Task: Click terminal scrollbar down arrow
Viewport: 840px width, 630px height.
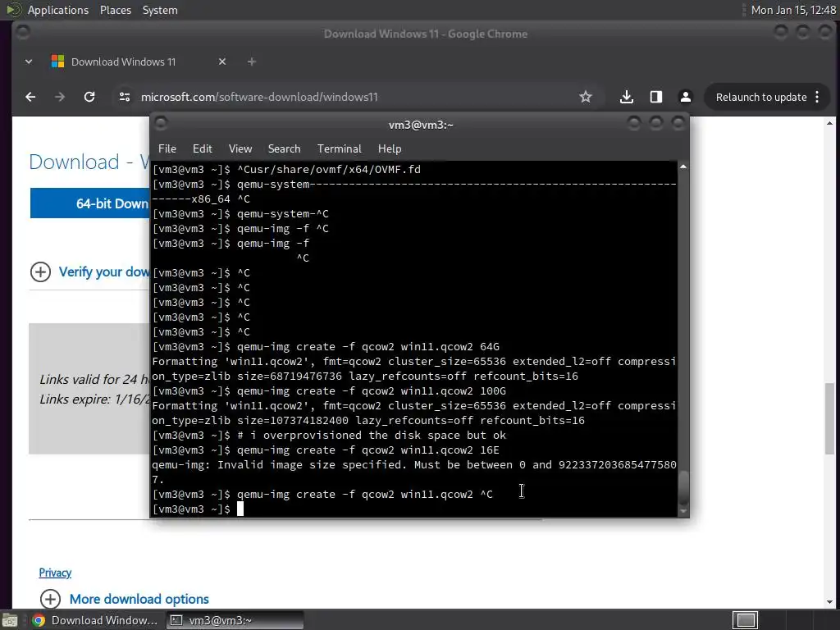Action: (x=683, y=512)
